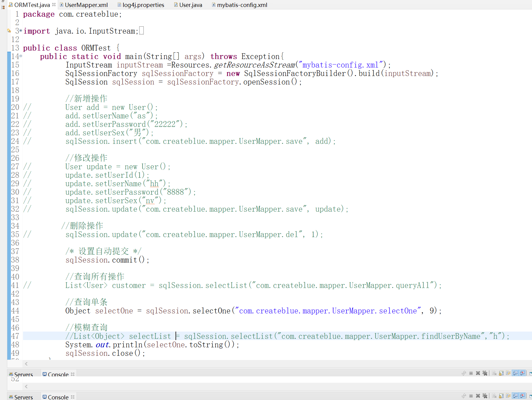Toggle Scroll Lock in the bottom Console toolbar
The width and height of the screenshot is (532, 400).
pos(501,396)
